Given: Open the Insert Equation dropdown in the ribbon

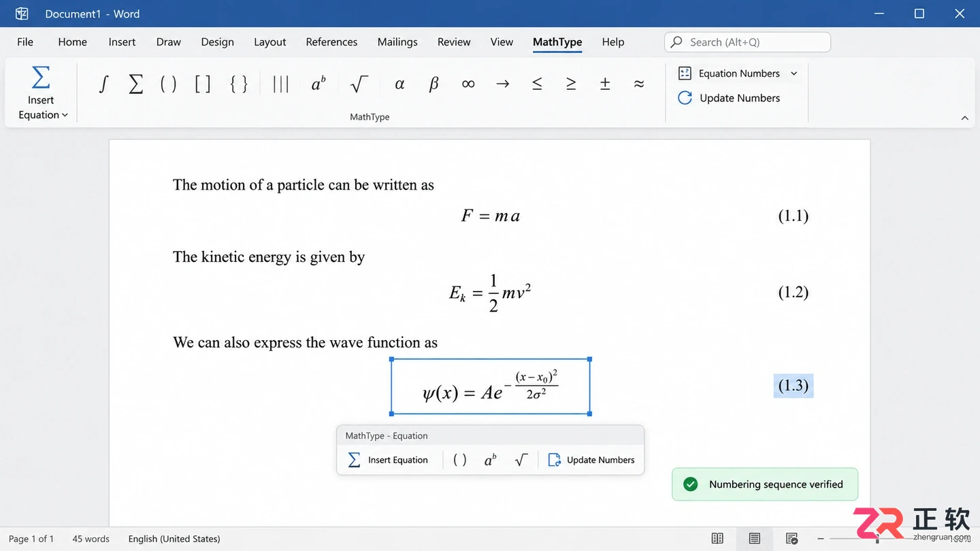Looking at the screenshot, I should (x=42, y=94).
